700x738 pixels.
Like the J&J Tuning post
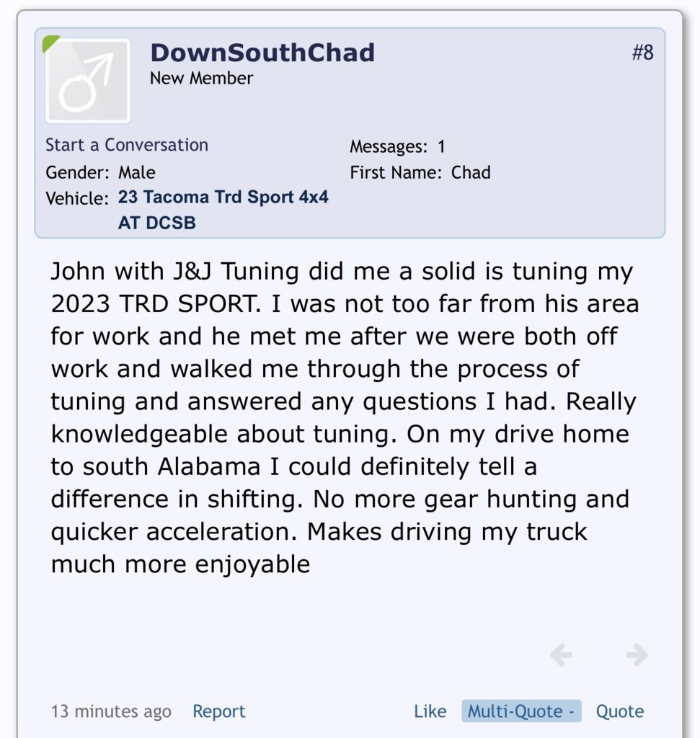[430, 711]
